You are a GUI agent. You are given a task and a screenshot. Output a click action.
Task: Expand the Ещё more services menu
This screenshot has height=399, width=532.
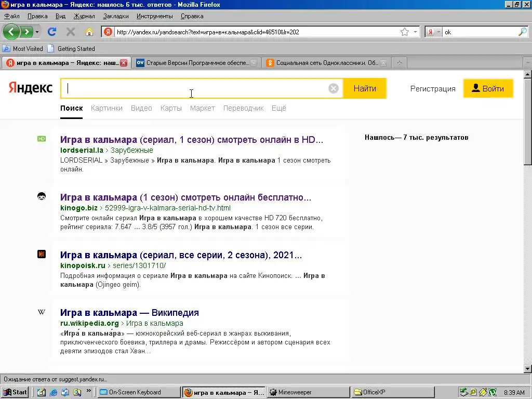(x=278, y=108)
